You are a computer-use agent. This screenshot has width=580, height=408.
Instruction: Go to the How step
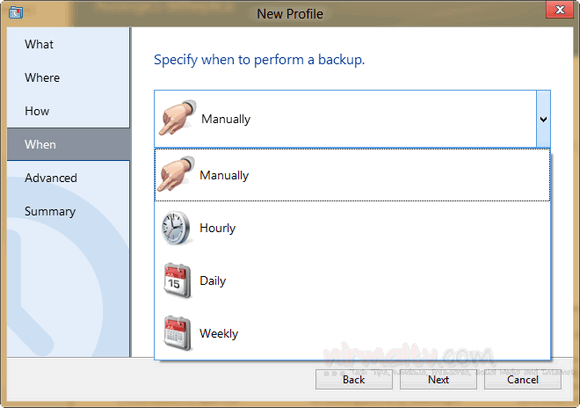coord(37,111)
